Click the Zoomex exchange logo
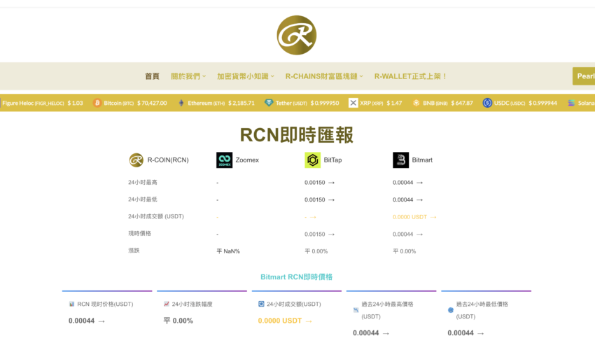 (224, 160)
